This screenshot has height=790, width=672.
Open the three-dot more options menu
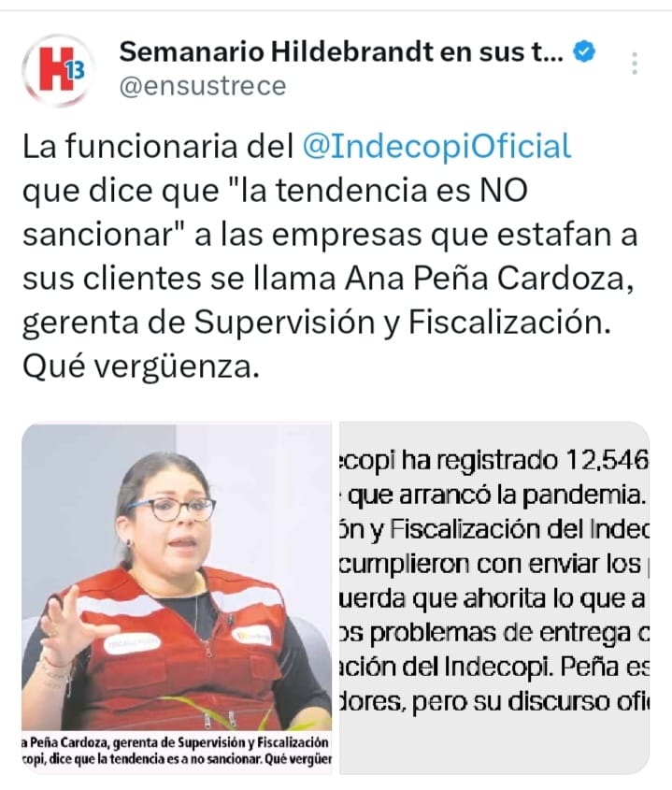[x=635, y=64]
